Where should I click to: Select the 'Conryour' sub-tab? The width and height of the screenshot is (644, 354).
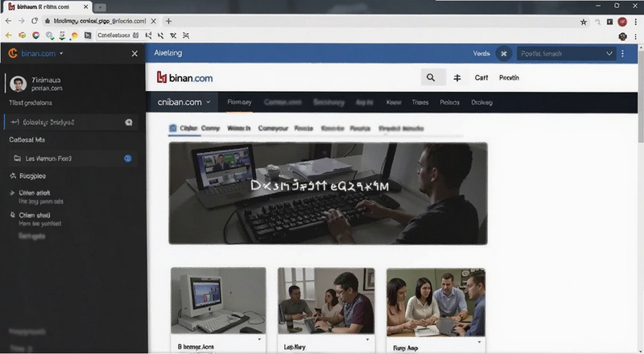(273, 129)
